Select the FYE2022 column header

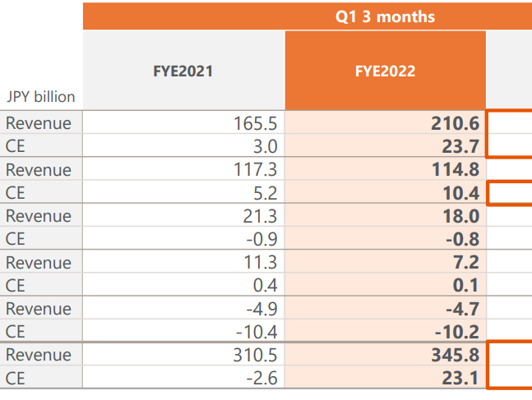tap(385, 71)
